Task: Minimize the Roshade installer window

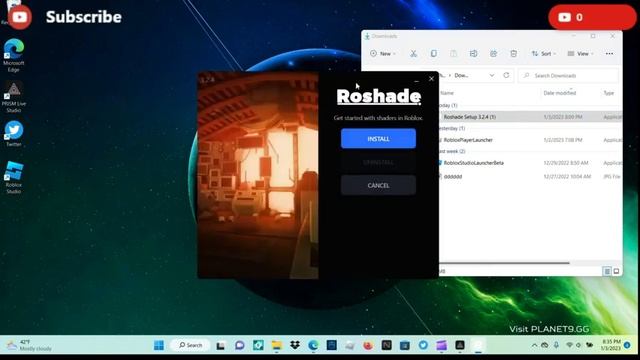Action: coord(416,80)
